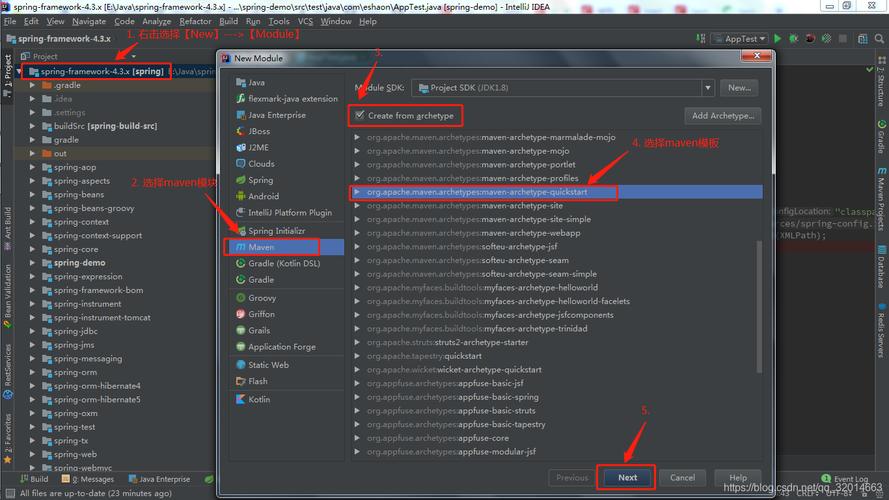Click the archetype list vertical scrollbar
The height and width of the screenshot is (500, 889).
[759, 307]
